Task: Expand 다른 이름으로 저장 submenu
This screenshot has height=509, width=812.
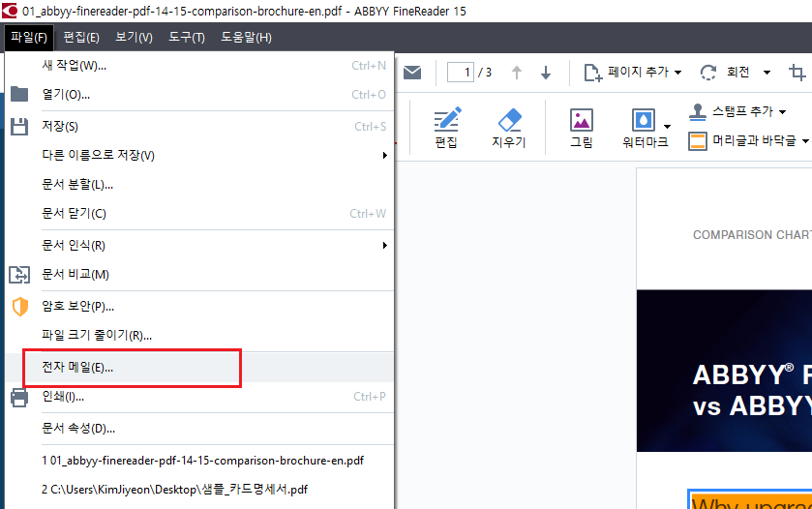Action: [x=385, y=156]
